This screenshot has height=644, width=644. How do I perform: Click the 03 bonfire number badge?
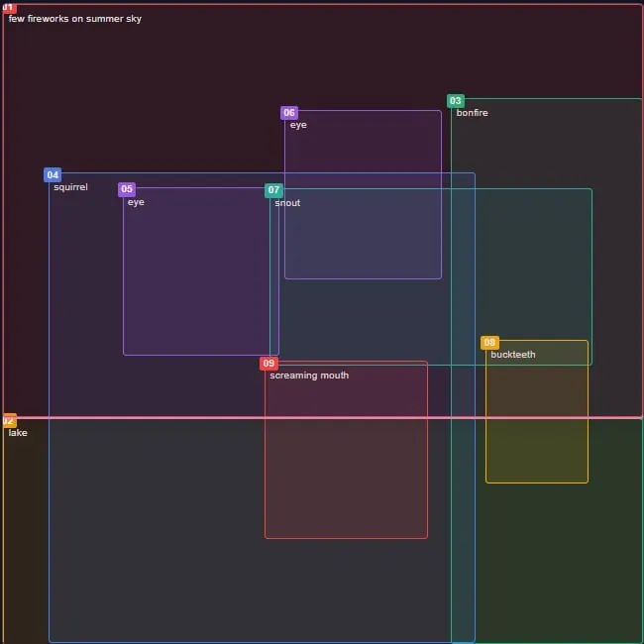[x=456, y=101]
